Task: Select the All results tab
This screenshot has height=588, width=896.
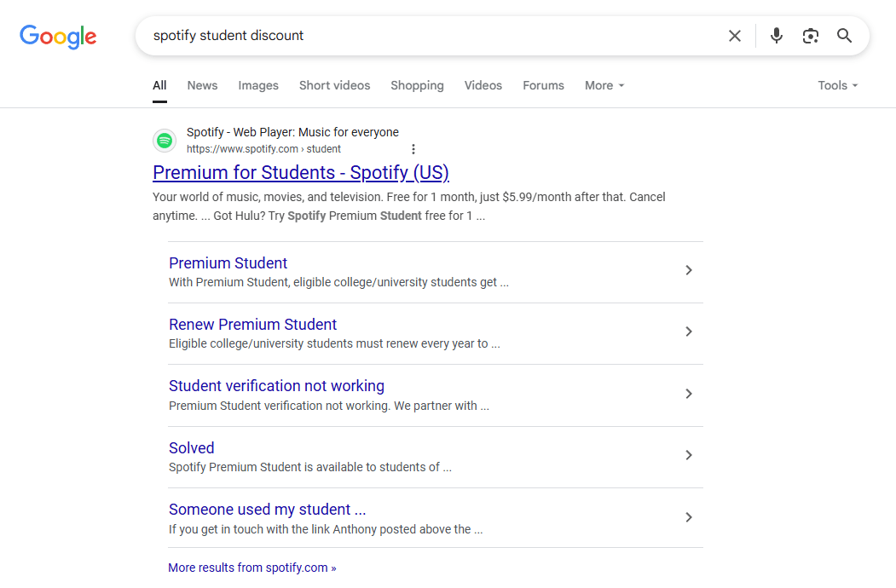Action: [x=159, y=86]
